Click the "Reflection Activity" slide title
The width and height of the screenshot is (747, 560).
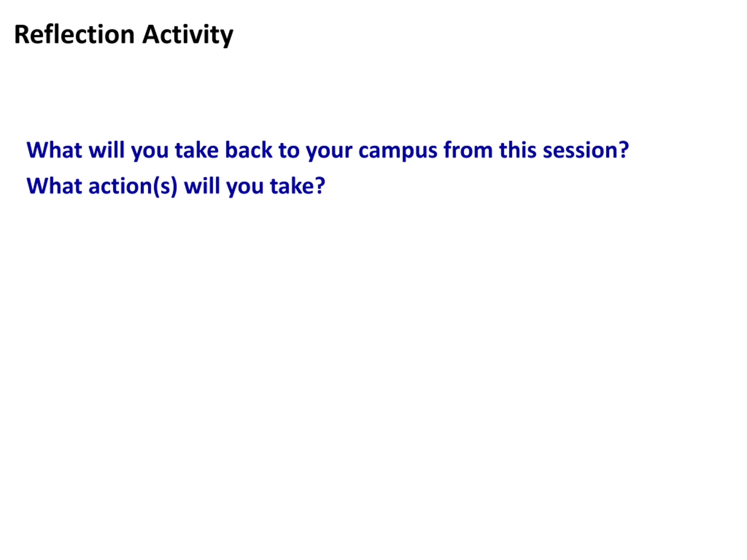click(x=124, y=35)
